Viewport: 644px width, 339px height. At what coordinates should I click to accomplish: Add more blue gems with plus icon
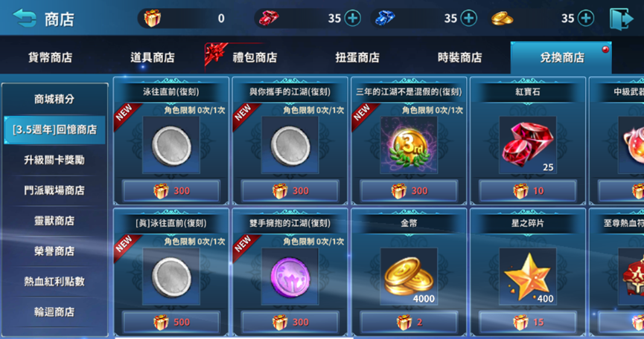tap(469, 19)
